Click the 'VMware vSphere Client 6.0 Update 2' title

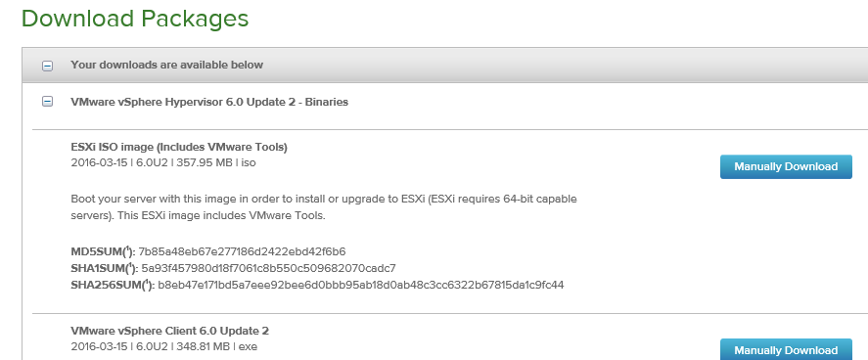coord(170,331)
